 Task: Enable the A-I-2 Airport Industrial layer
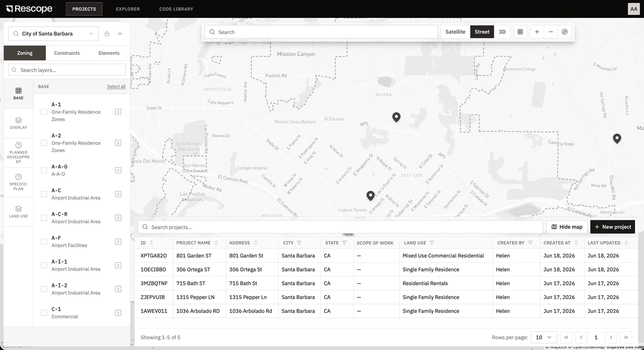pyautogui.click(x=44, y=289)
